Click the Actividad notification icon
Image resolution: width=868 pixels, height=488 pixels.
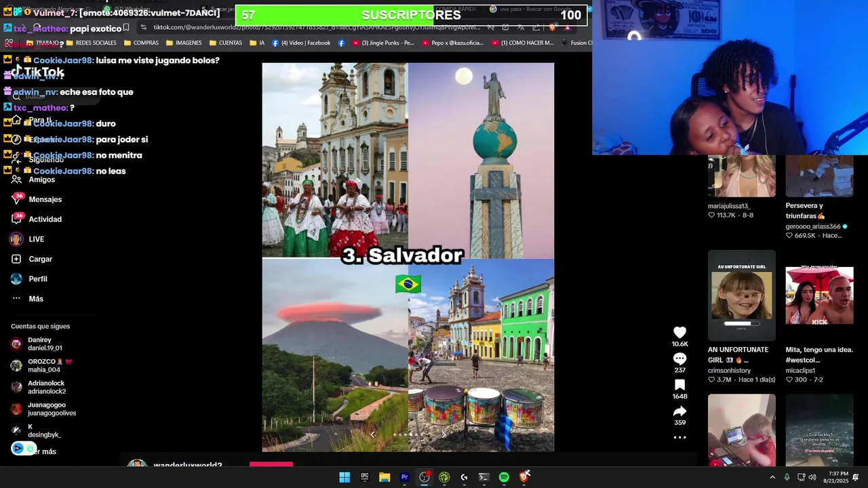coord(16,219)
